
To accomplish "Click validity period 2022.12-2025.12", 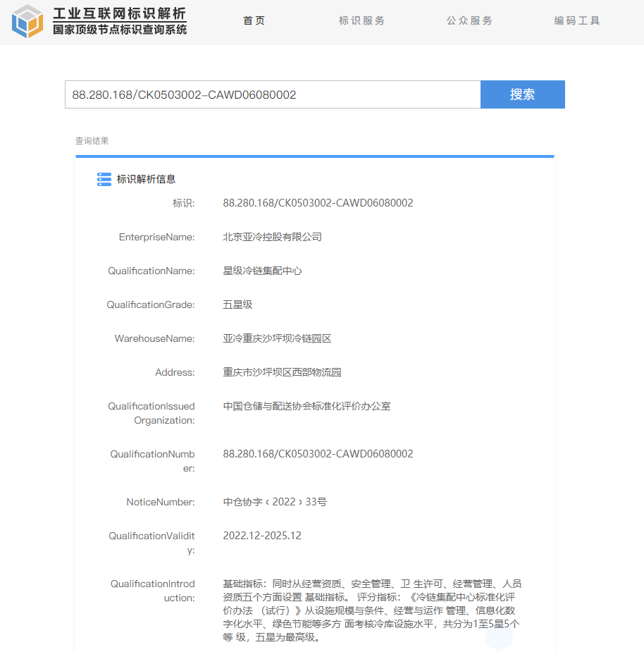I will point(262,536).
